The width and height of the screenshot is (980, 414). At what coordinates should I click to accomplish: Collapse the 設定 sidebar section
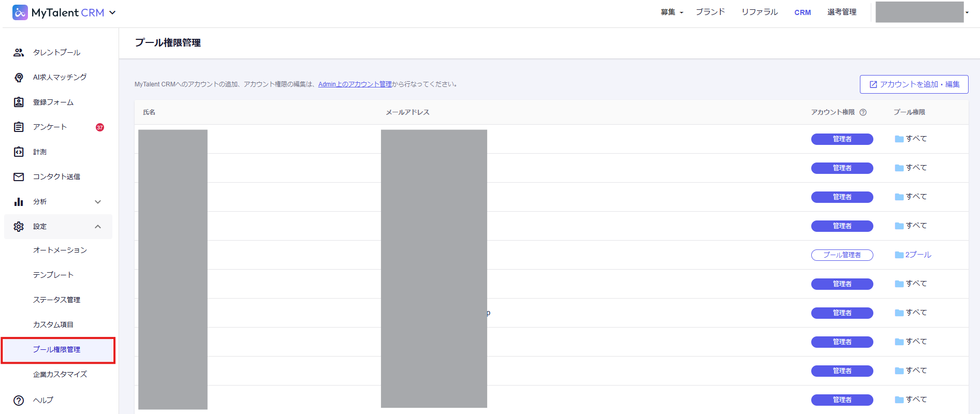pos(98,227)
